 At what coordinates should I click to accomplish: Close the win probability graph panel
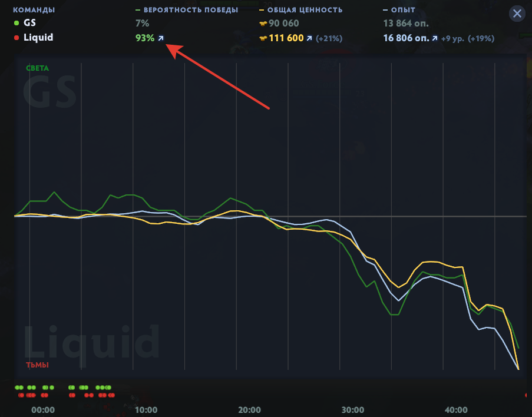(x=517, y=14)
